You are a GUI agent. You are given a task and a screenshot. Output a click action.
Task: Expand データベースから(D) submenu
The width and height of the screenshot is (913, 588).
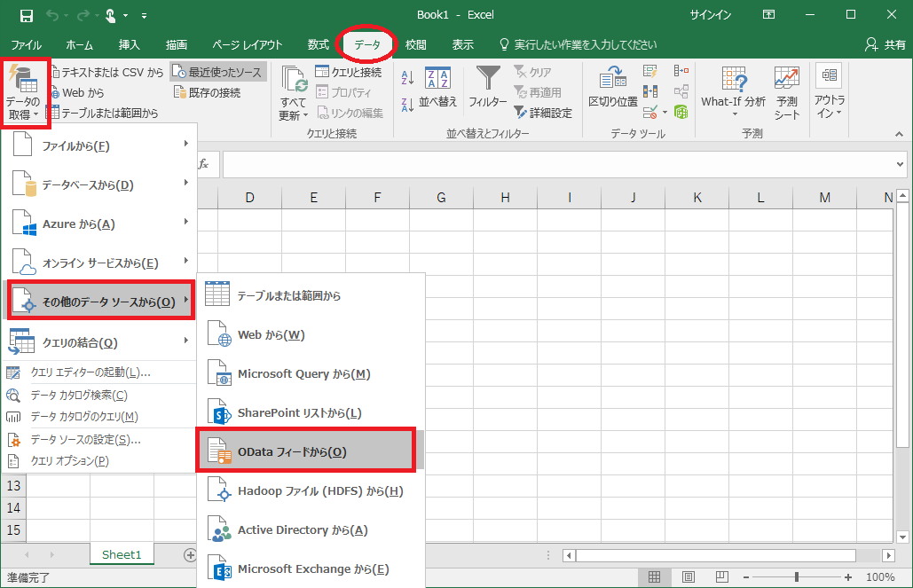pos(99,184)
